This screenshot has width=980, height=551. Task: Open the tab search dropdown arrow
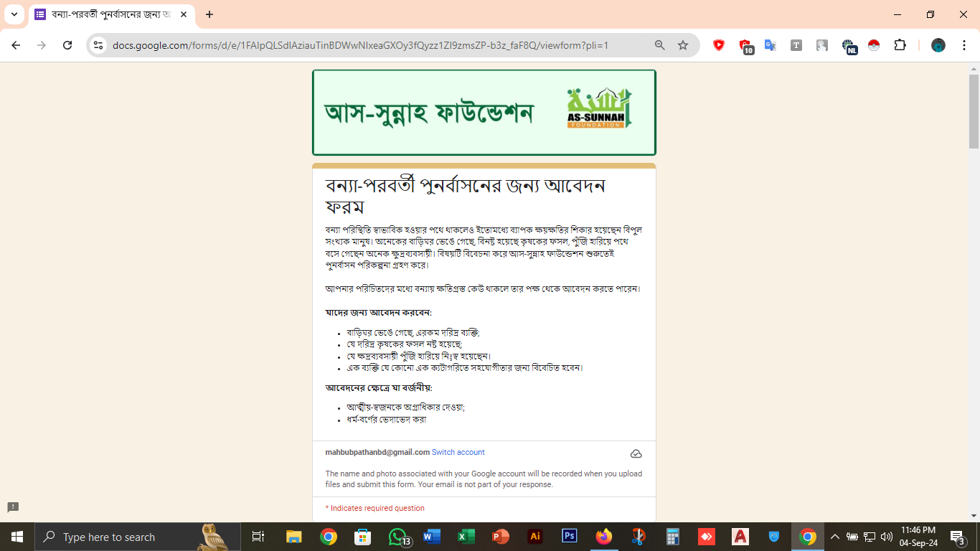tap(14, 14)
